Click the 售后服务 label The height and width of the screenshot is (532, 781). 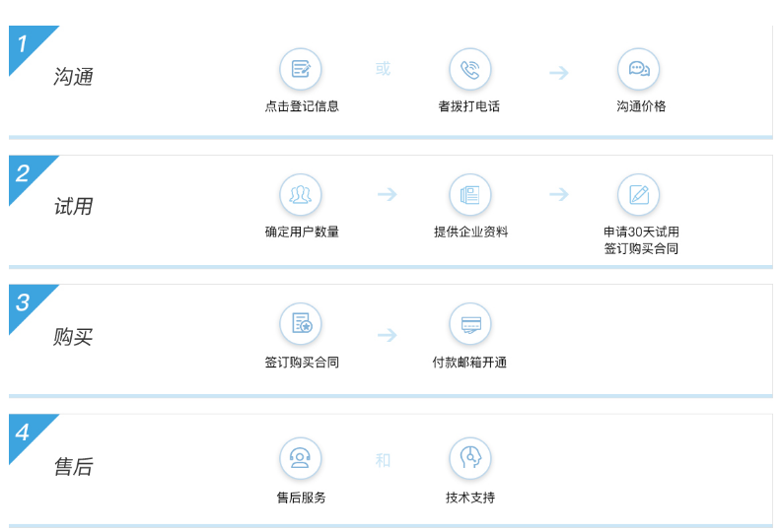pyautogui.click(x=301, y=498)
